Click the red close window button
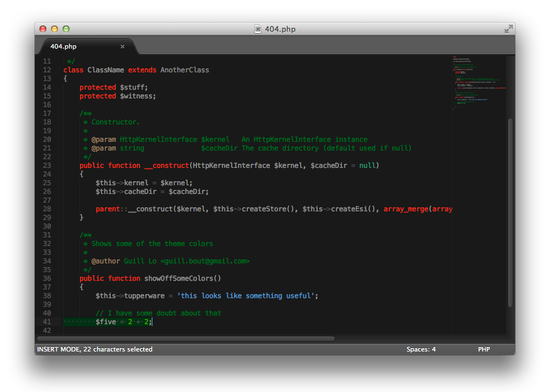Viewport: 554px width, 392px height. click(x=43, y=29)
